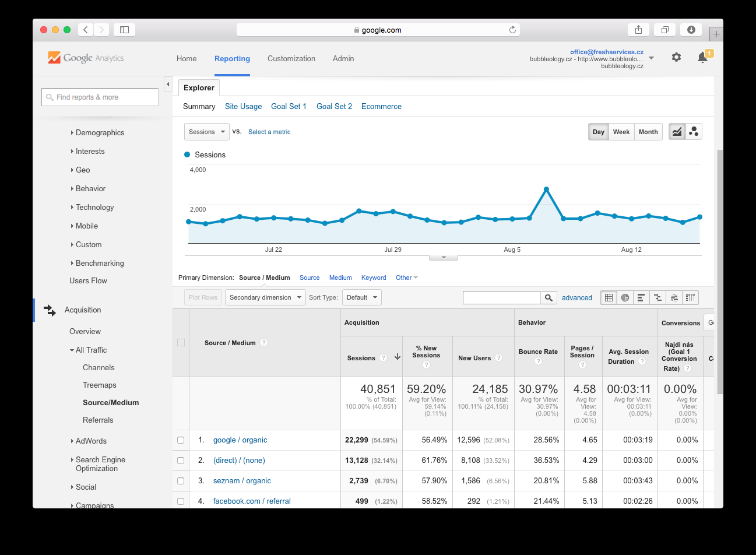The width and height of the screenshot is (756, 555).
Task: Reload the page with the refresh icon
Action: click(x=512, y=30)
